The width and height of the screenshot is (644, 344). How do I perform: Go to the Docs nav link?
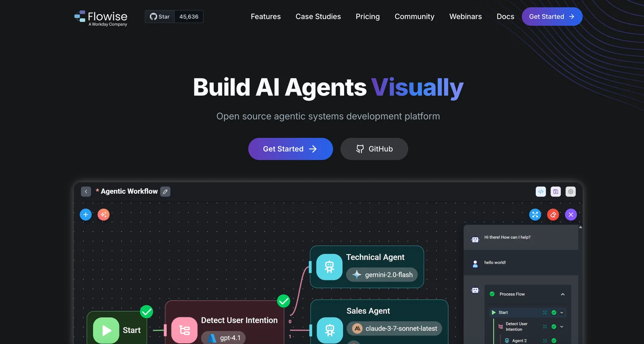coord(505,17)
